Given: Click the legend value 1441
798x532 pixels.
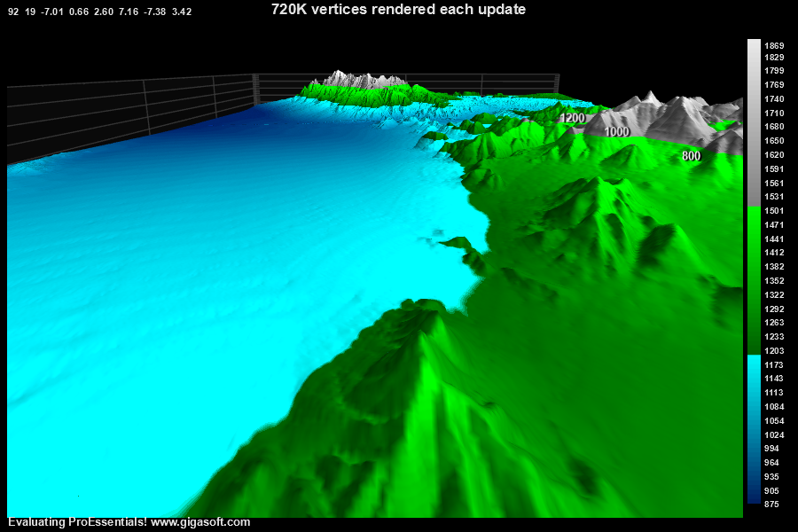Looking at the screenshot, I should click(774, 239).
